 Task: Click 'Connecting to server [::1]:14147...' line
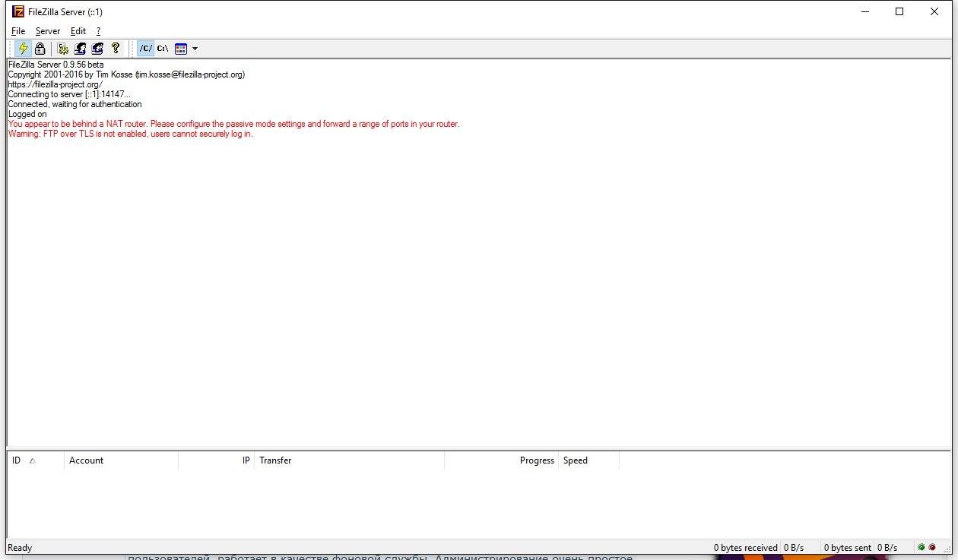69,94
